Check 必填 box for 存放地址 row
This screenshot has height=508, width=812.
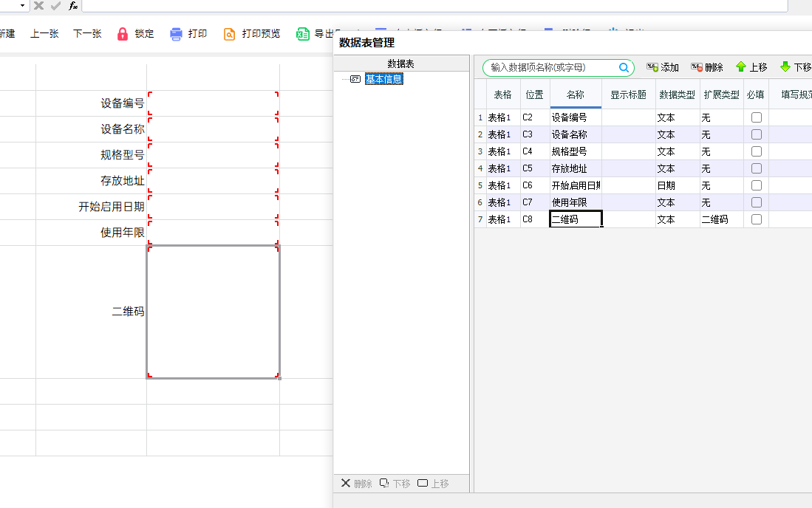pyautogui.click(x=757, y=168)
